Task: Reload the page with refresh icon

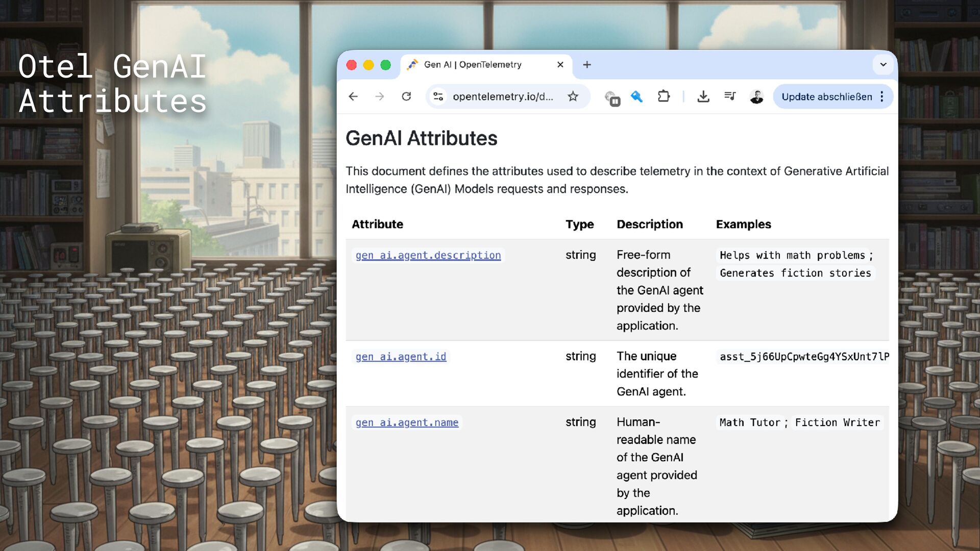Action: tap(406, 96)
